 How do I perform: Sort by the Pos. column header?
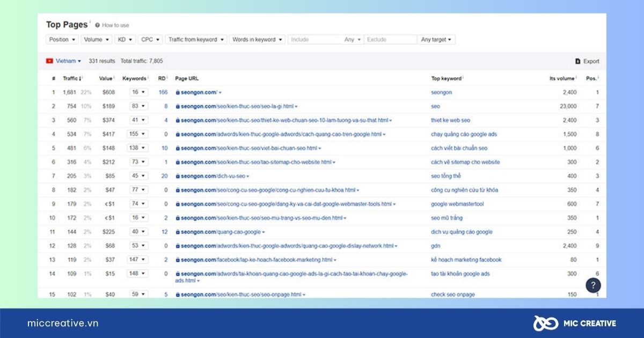click(x=592, y=78)
